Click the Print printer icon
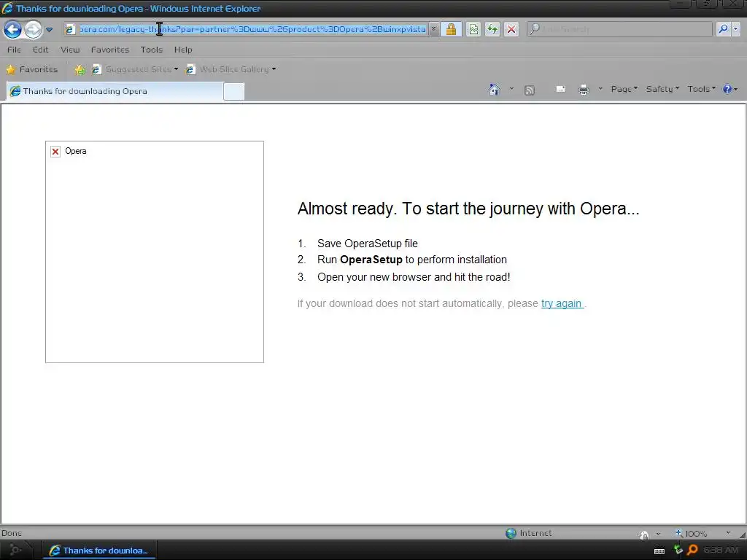Screen dimensions: 747x560 [583, 90]
